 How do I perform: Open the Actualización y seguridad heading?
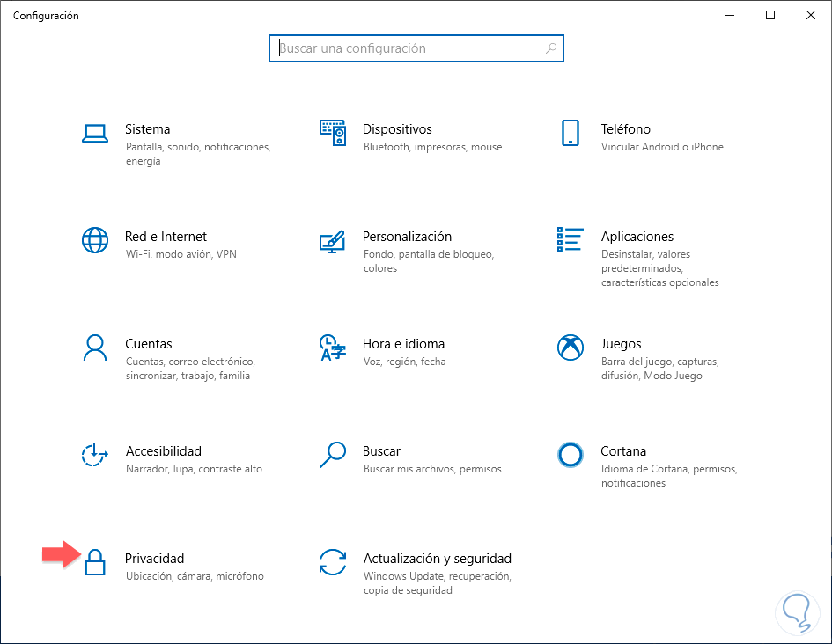(x=438, y=559)
